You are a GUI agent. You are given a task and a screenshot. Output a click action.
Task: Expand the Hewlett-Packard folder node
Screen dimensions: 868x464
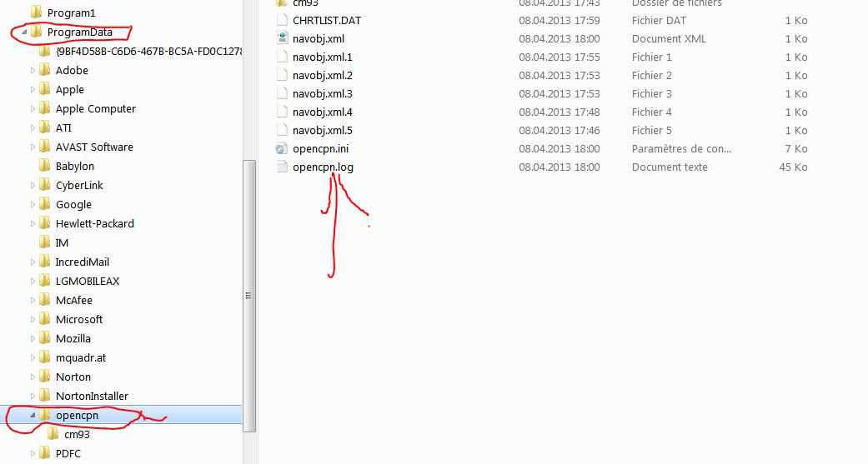[33, 224]
